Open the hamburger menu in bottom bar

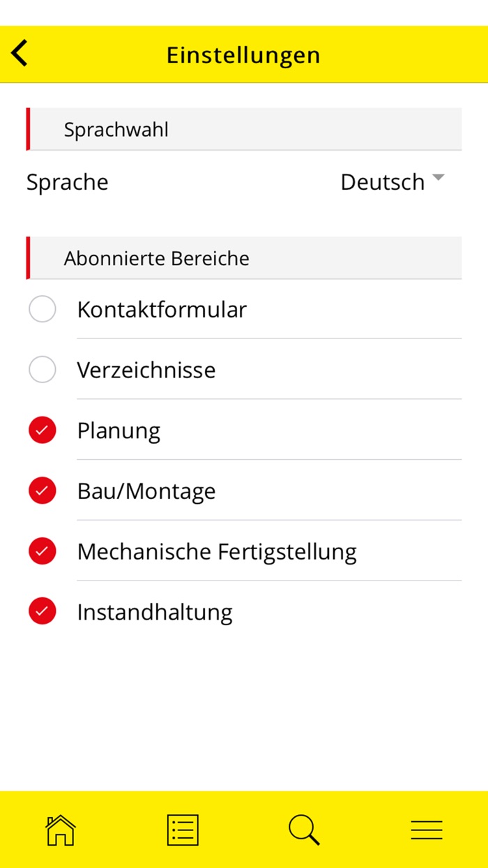click(x=426, y=829)
